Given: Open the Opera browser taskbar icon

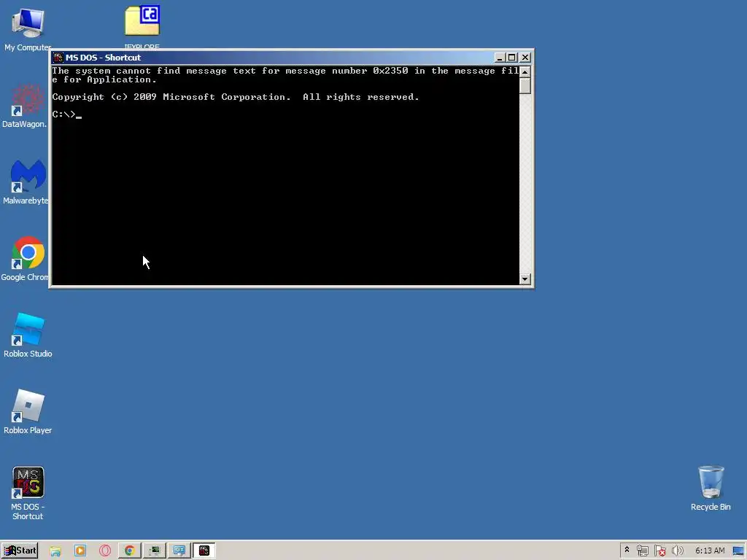Looking at the screenshot, I should pos(105,551).
